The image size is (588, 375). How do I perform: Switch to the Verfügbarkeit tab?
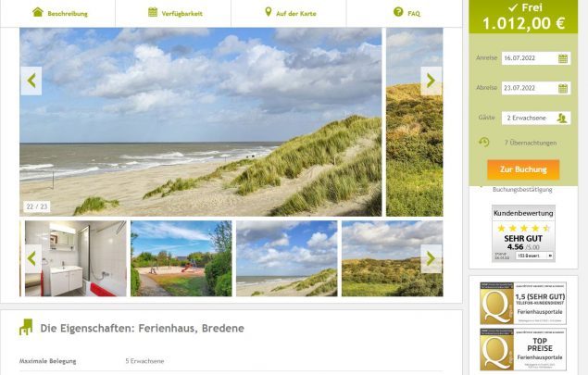pos(175,14)
